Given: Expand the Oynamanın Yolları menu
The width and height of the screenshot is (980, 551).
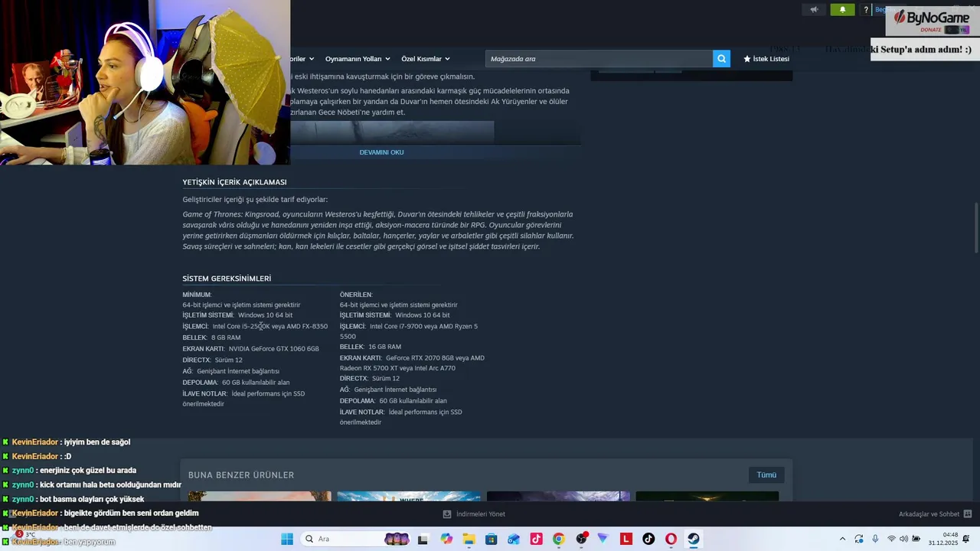Looking at the screenshot, I should pyautogui.click(x=358, y=59).
